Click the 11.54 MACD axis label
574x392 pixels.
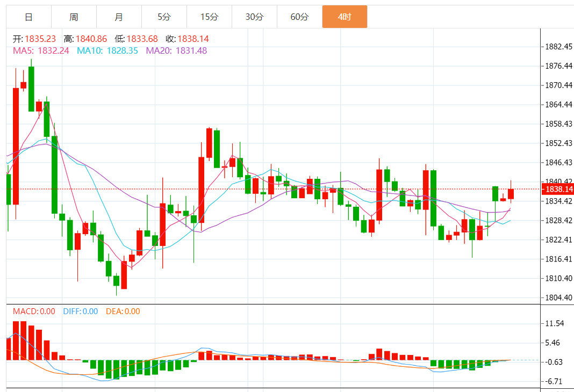(x=555, y=323)
